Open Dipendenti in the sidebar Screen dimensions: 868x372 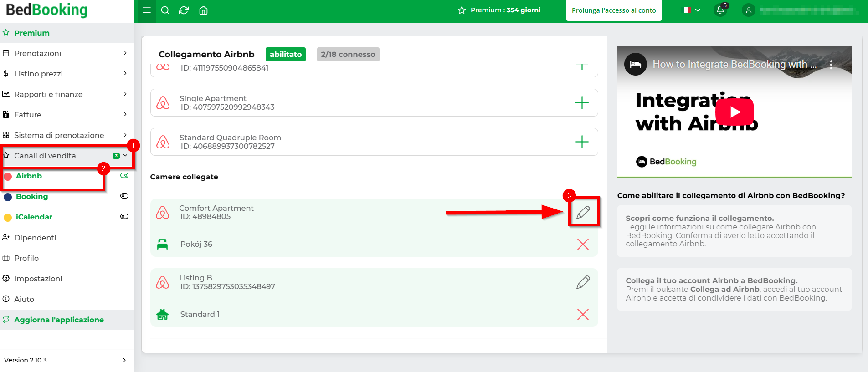point(67,238)
